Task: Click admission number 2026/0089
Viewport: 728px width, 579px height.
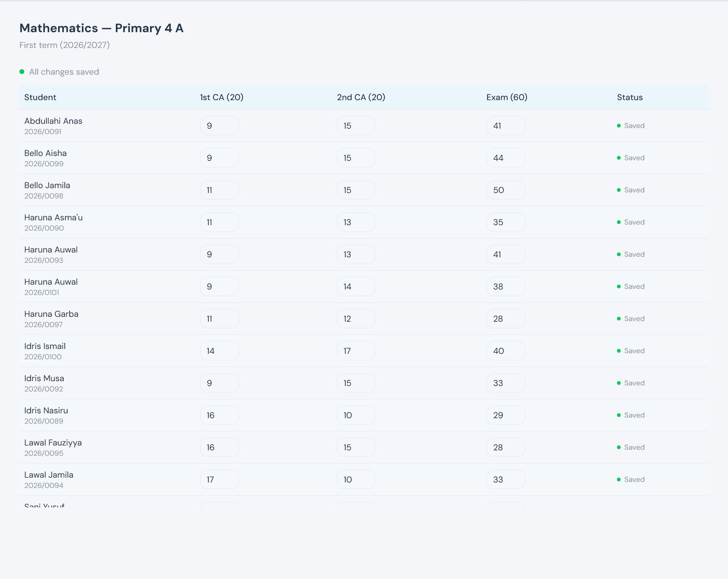Action: 44,421
